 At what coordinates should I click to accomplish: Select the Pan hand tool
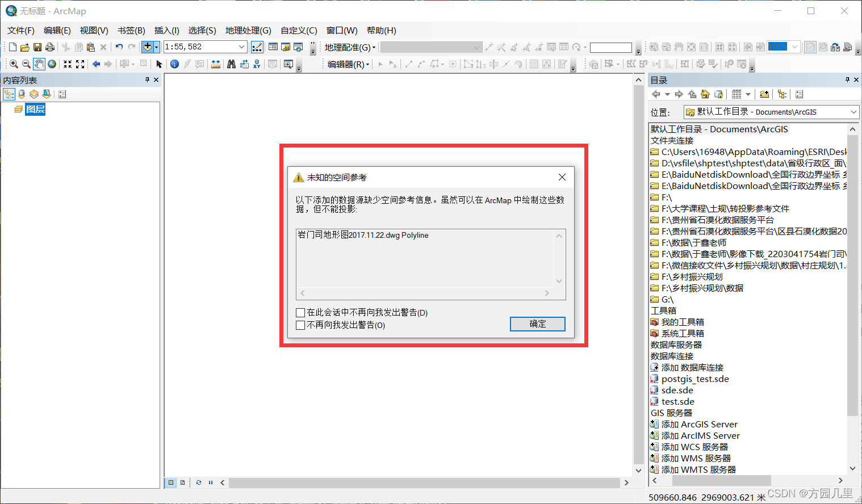(39, 64)
